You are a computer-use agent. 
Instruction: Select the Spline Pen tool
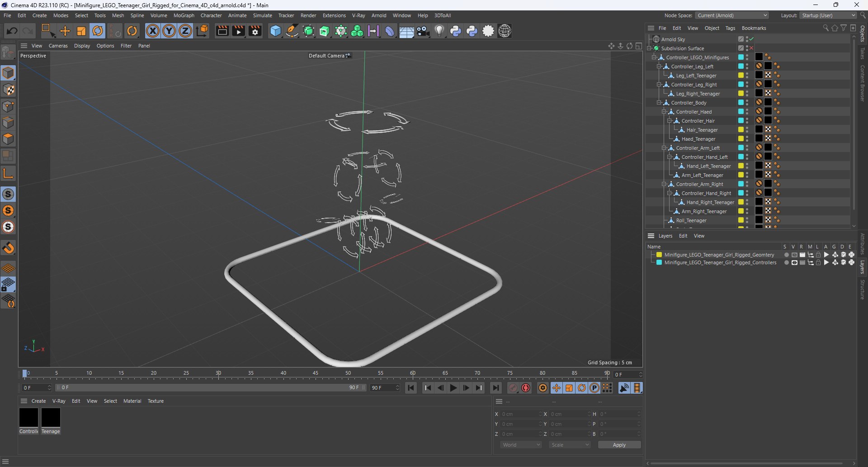(292, 31)
